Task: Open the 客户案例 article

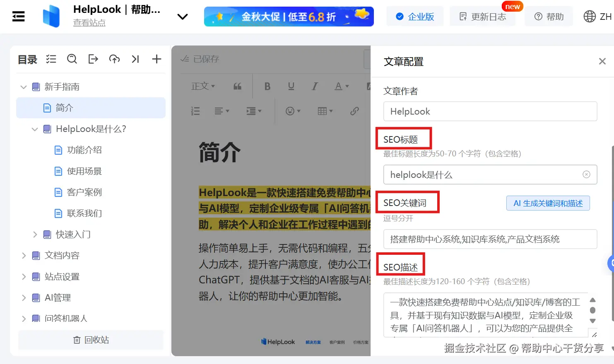Action: coord(84,192)
